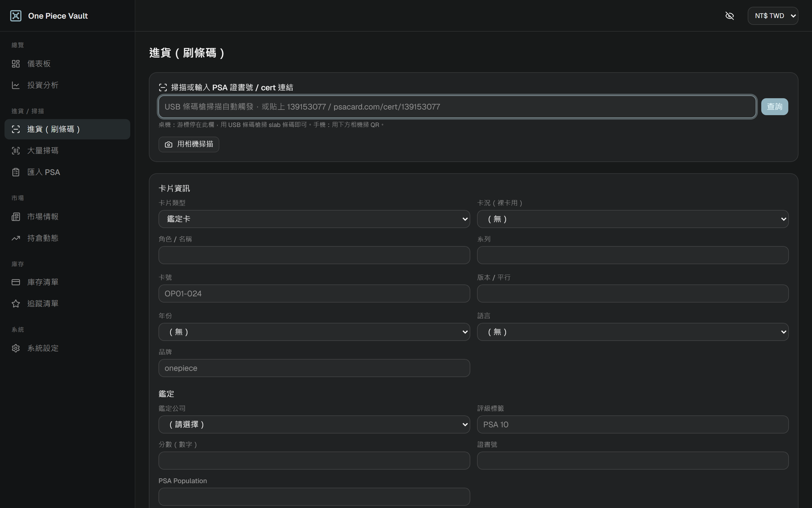
Task: Open 儀表板 menu item
Action: [67, 64]
